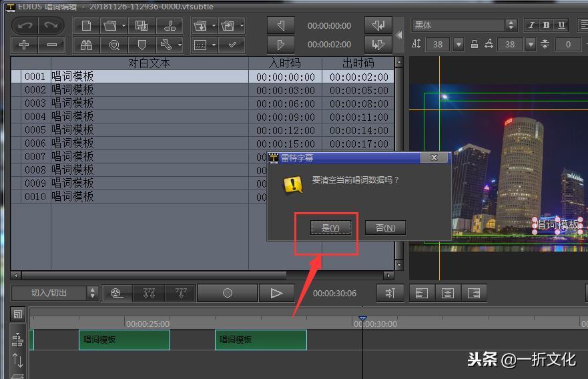
Task: Click the record circle button
Action: (x=227, y=293)
